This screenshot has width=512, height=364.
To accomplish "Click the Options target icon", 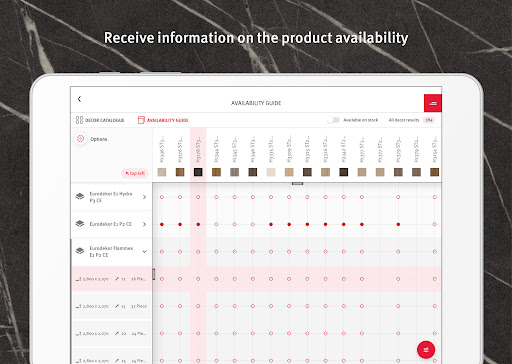I will [80, 139].
